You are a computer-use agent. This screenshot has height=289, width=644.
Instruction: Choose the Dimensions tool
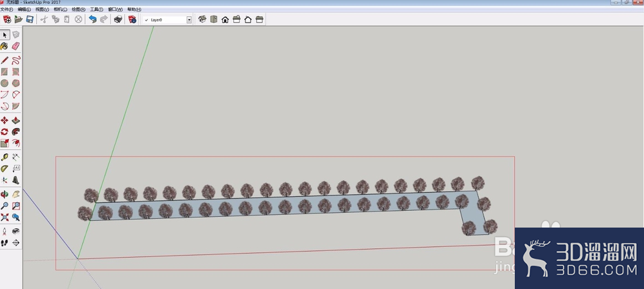tap(16, 157)
